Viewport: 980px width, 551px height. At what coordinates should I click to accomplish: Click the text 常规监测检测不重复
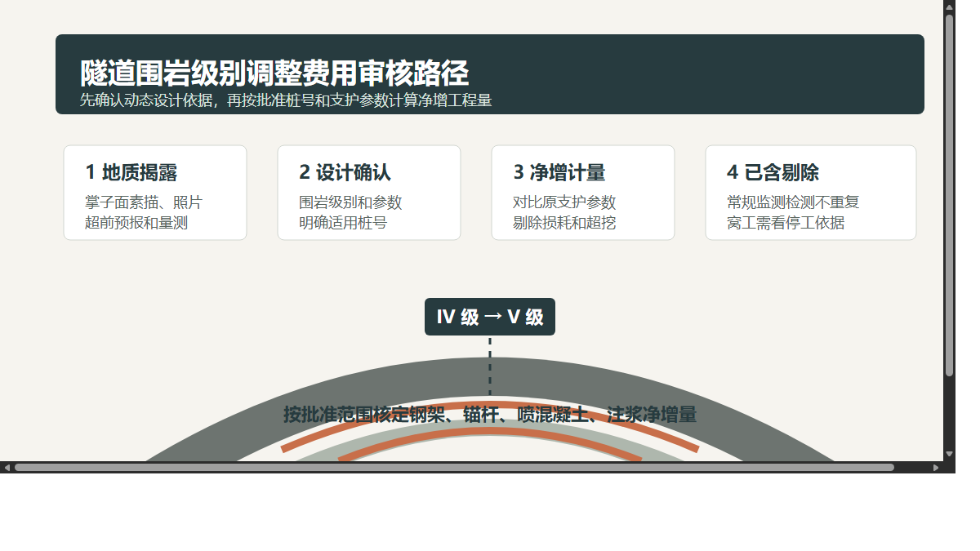[x=793, y=202]
